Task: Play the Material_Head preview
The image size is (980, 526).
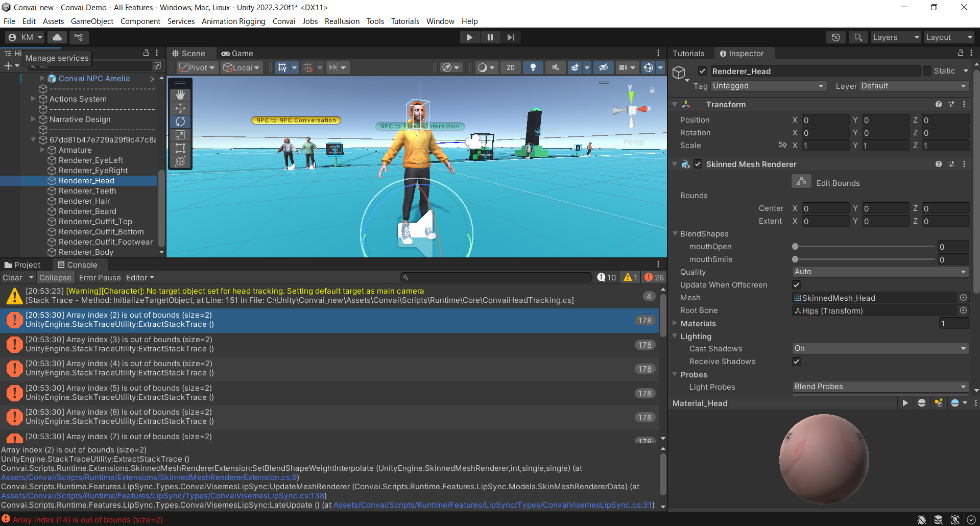Action: pos(905,403)
